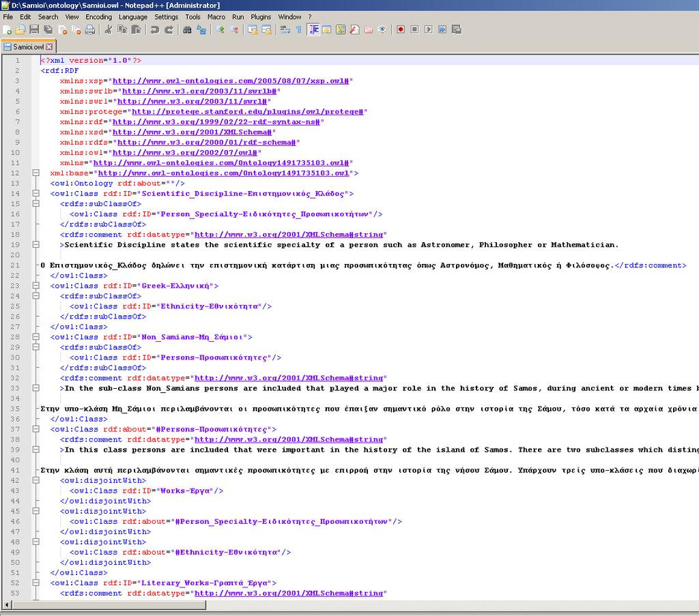
Task: Click the Stop Recording macro icon
Action: (414, 30)
